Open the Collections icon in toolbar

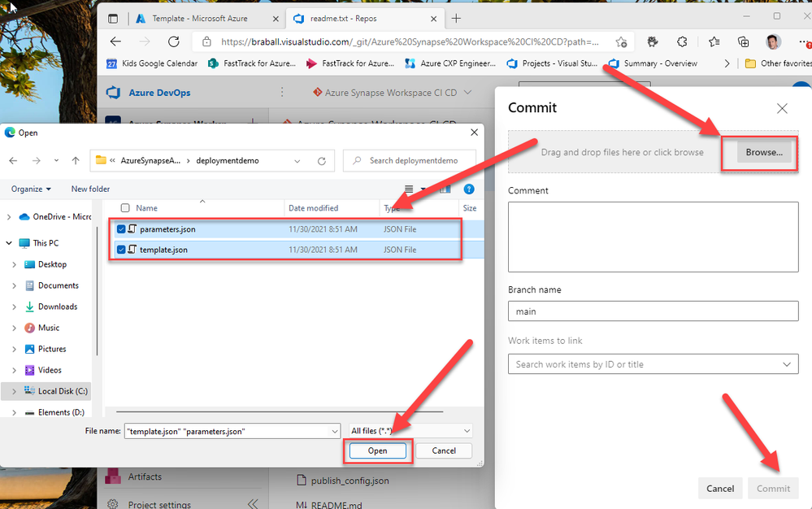click(744, 42)
